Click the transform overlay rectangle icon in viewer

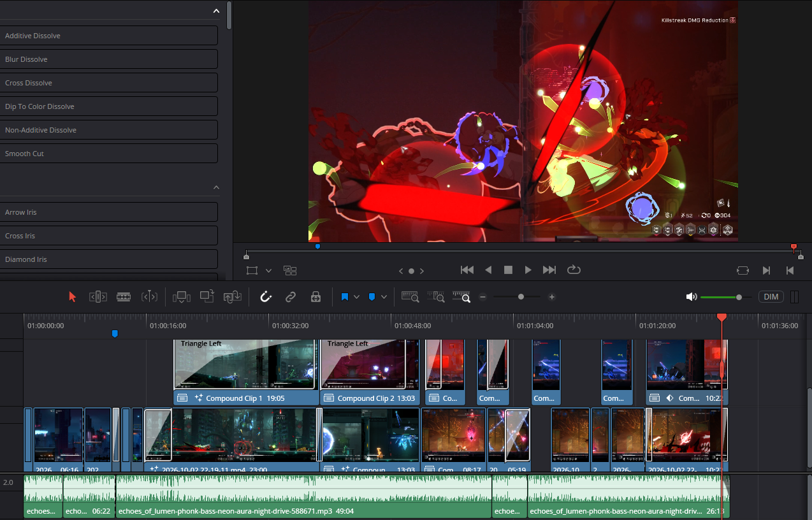point(252,270)
